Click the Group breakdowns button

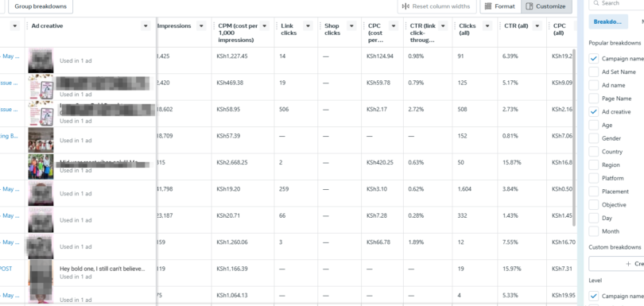[x=41, y=6]
